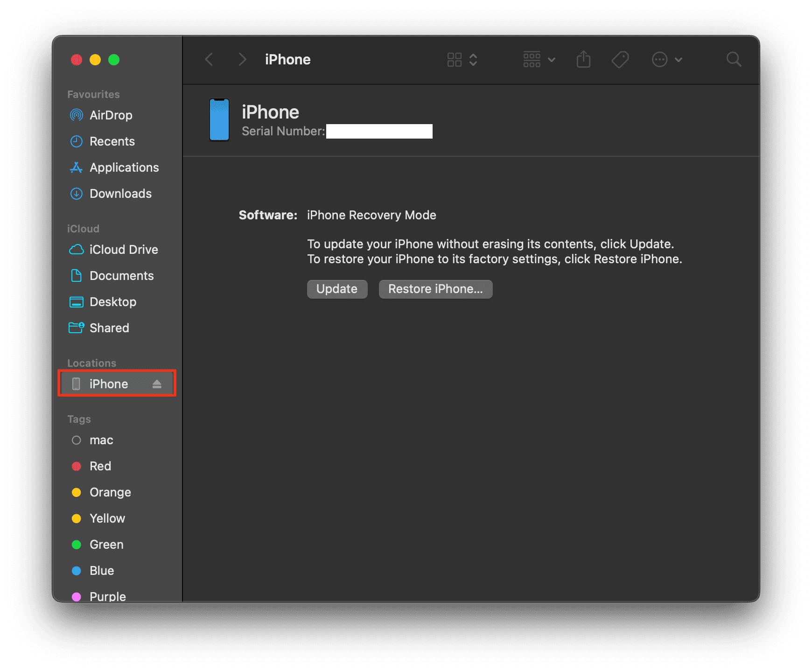Select Documents in the sidebar
The image size is (812, 671).
point(117,276)
